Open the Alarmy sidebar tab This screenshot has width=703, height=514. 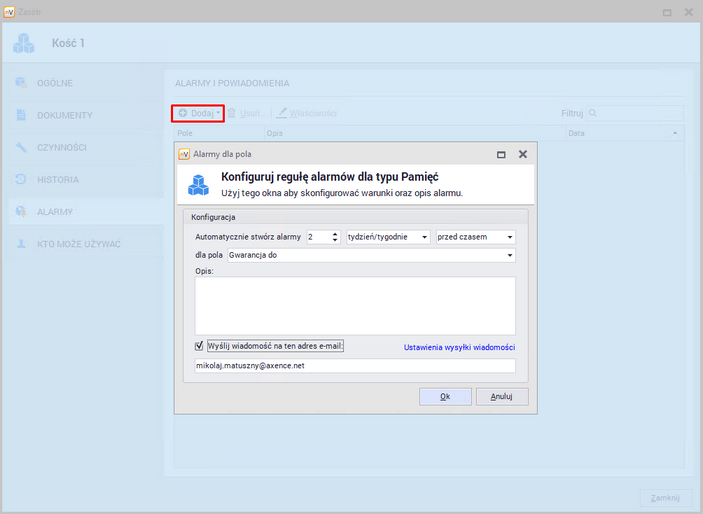55,212
